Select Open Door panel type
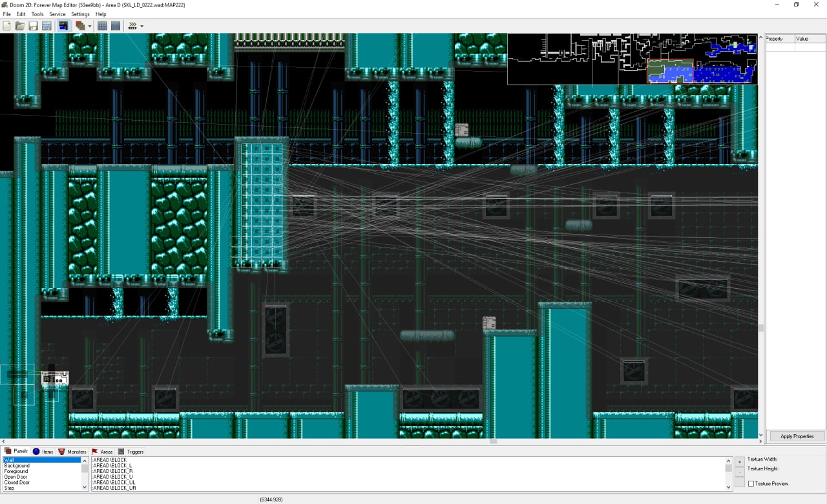The height and width of the screenshot is (504, 827). (42, 477)
